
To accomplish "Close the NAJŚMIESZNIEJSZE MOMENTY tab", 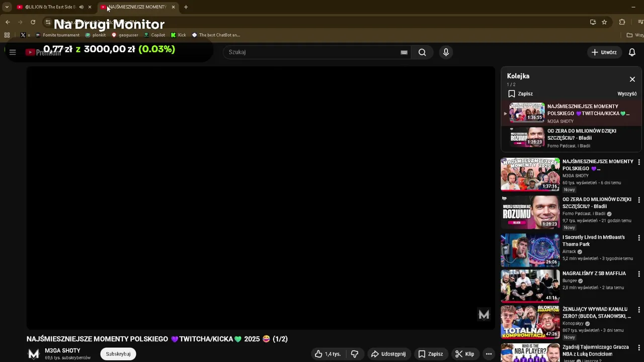I will coord(173,7).
